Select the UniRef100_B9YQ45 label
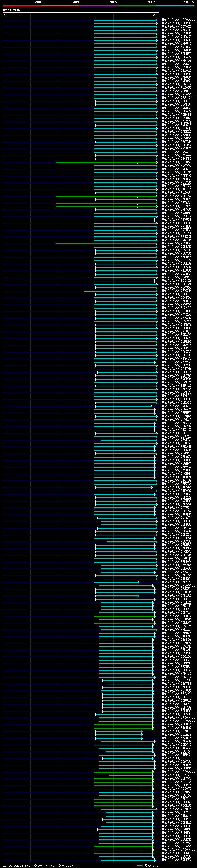Viewport: 197px width, 868px height. (177, 416)
